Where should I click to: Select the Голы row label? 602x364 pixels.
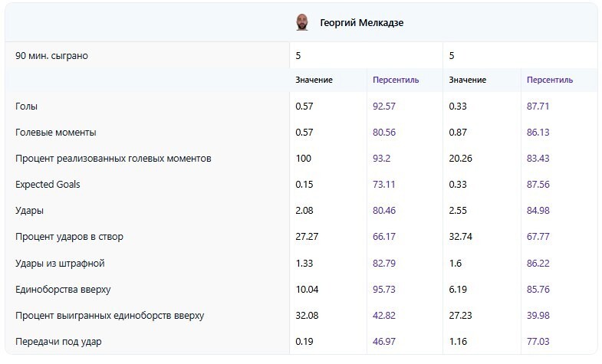coord(27,107)
